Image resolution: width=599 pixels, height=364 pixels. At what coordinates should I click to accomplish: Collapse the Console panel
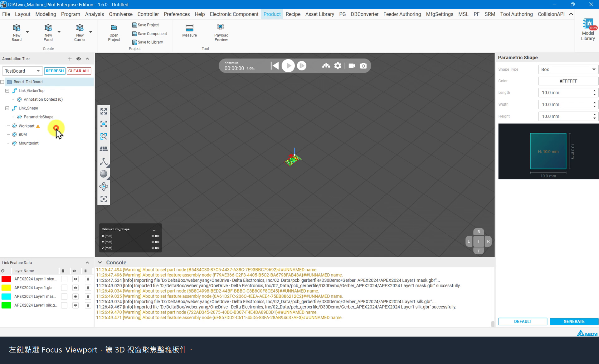tap(100, 262)
